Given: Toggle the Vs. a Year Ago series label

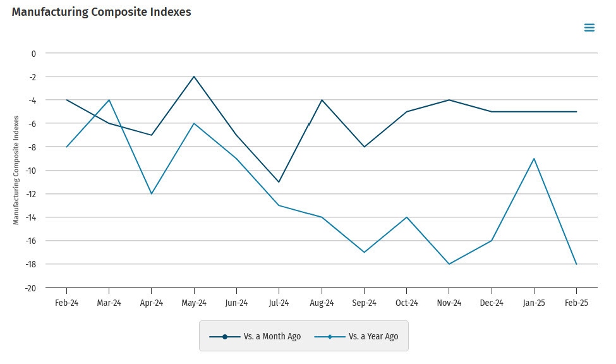Looking at the screenshot, I should coord(373,337).
